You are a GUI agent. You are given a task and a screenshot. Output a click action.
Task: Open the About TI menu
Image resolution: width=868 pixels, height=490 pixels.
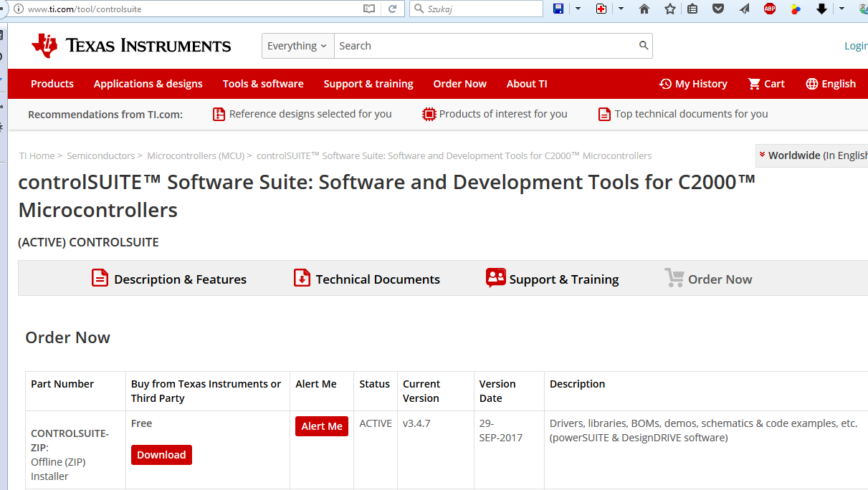coord(527,84)
